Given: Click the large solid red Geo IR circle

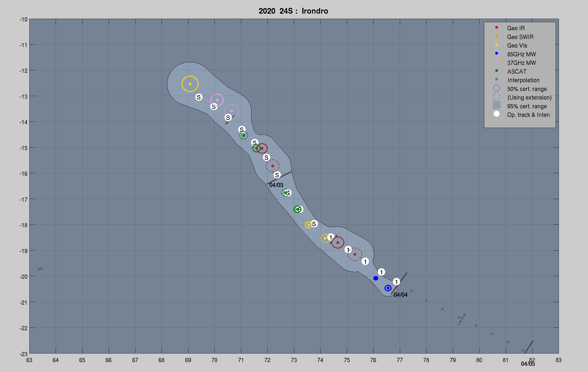Looking at the screenshot, I should pyautogui.click(x=338, y=242).
